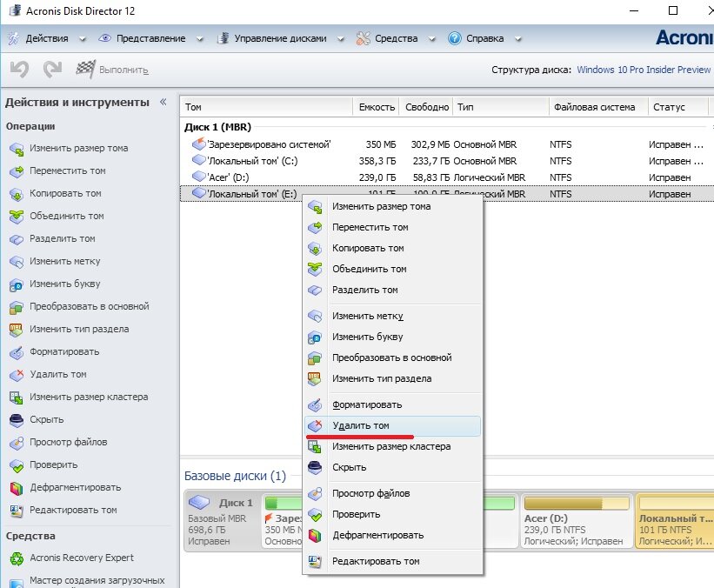The image size is (714, 588).
Task: Click sidebar icon for Редактировать том
Action: (x=17, y=511)
